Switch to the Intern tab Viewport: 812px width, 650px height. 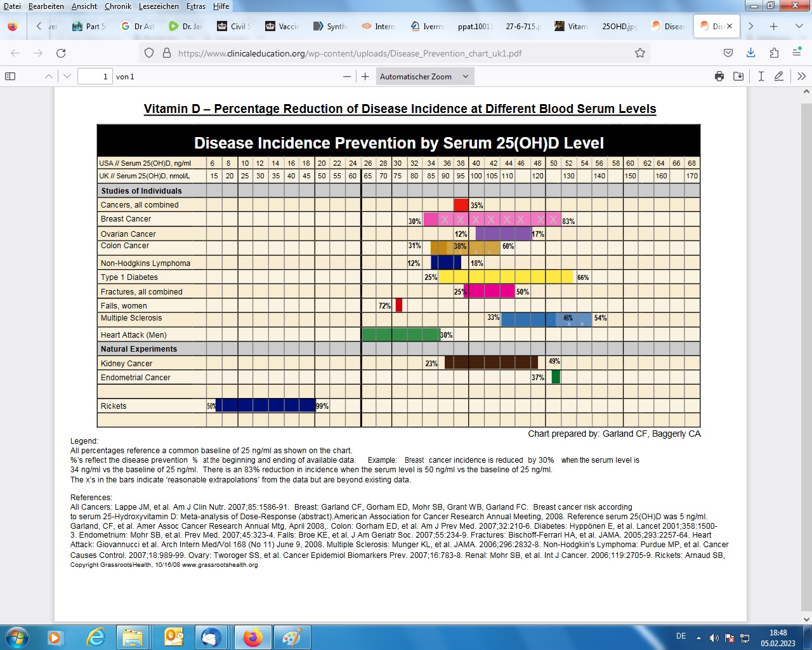(x=379, y=27)
